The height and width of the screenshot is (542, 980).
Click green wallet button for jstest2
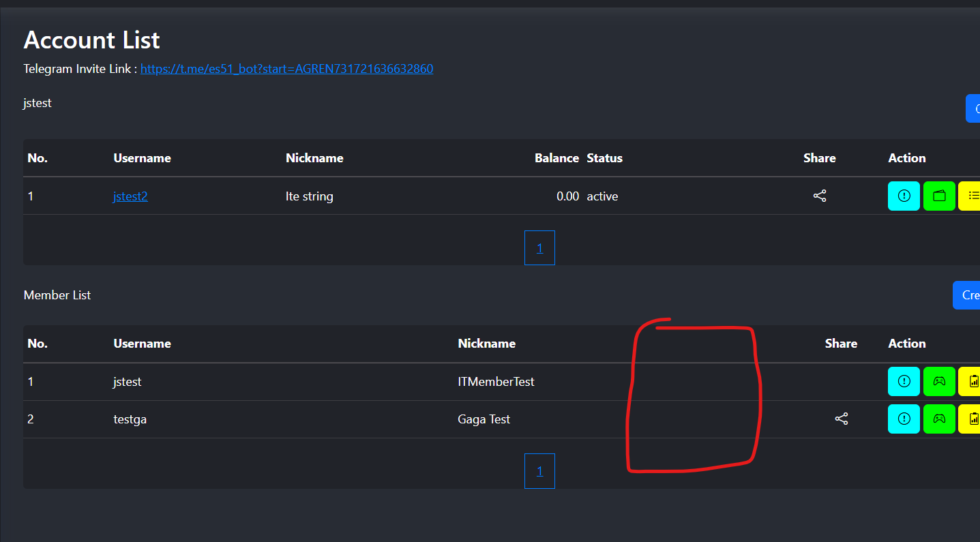pos(939,196)
